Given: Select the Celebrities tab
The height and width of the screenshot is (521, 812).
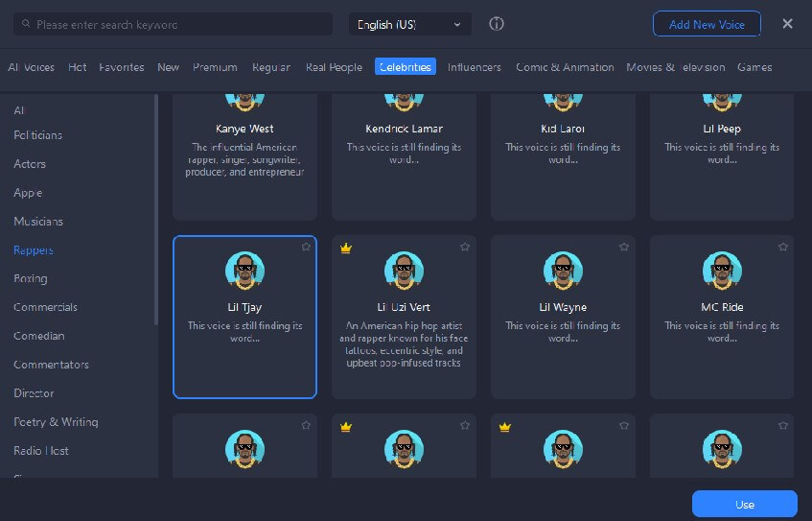Looking at the screenshot, I should (x=405, y=67).
